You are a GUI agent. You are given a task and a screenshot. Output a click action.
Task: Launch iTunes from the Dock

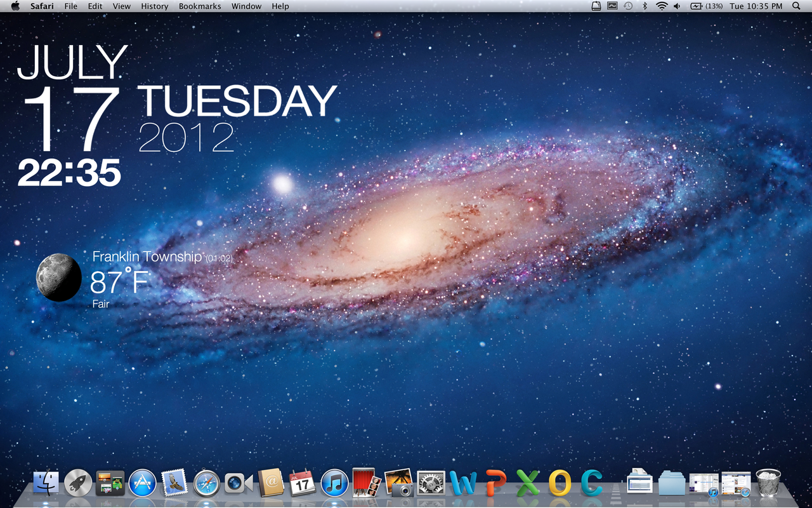tap(334, 483)
